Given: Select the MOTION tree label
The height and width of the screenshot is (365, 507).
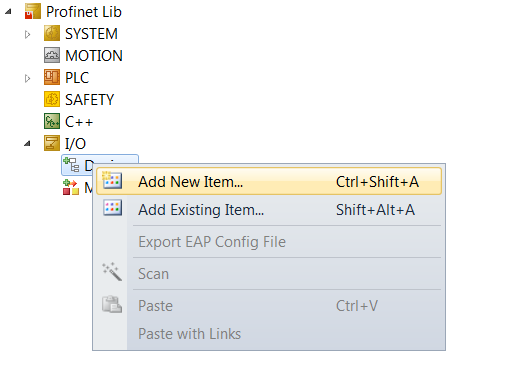Looking at the screenshot, I should (94, 56).
